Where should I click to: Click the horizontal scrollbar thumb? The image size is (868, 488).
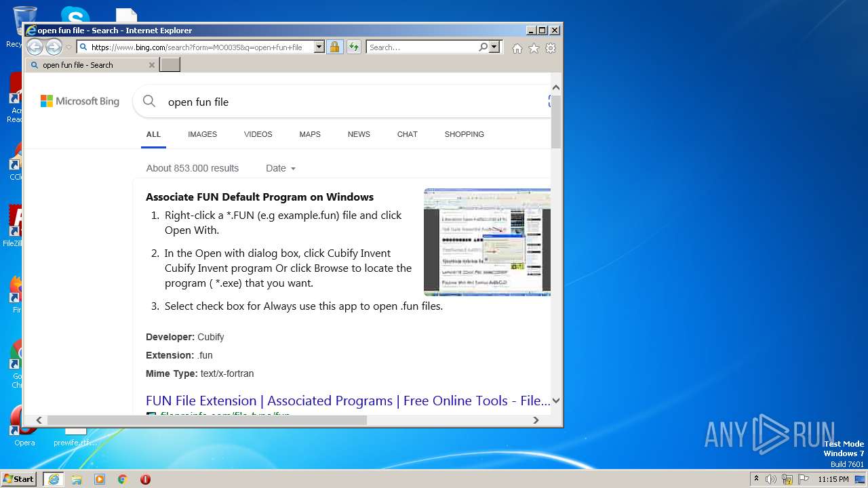tap(207, 420)
